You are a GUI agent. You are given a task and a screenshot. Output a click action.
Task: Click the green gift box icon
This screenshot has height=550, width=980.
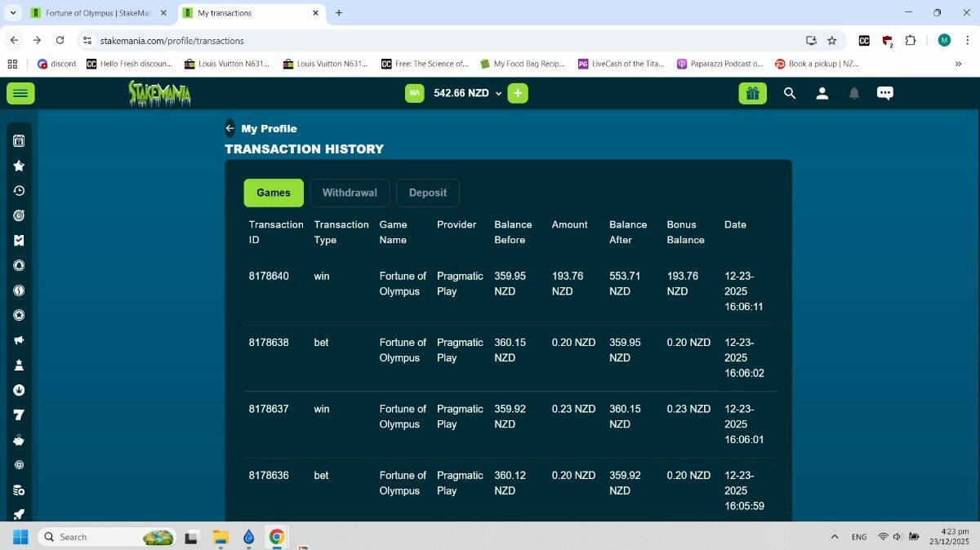pos(752,94)
